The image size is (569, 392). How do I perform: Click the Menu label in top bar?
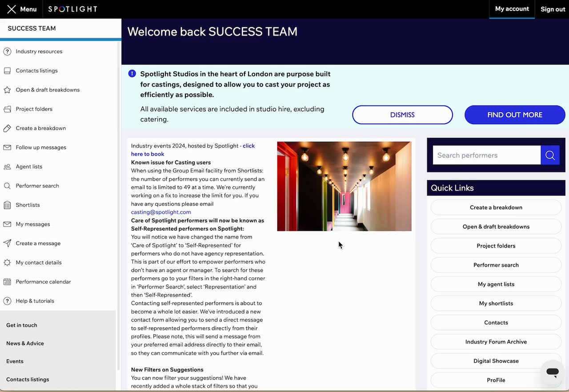point(28,9)
